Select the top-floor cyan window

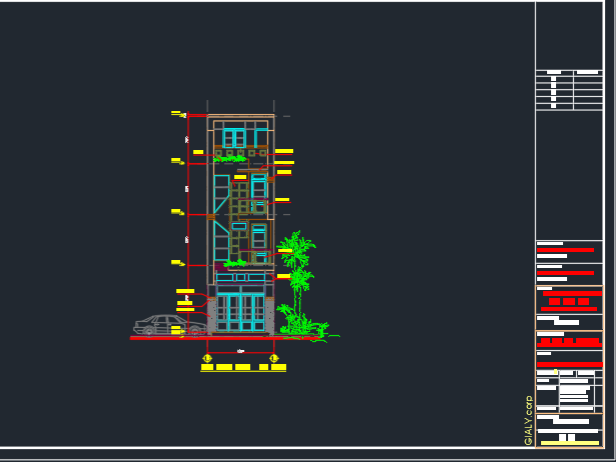coord(234,137)
